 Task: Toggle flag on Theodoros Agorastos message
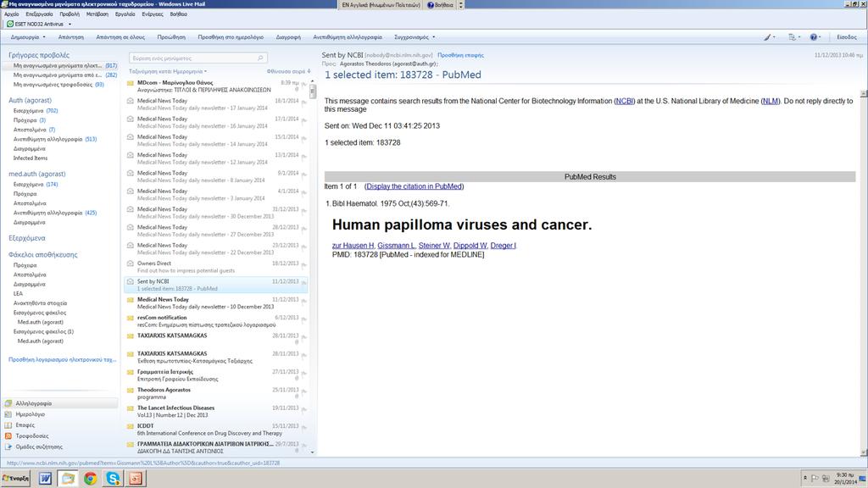pos(304,391)
